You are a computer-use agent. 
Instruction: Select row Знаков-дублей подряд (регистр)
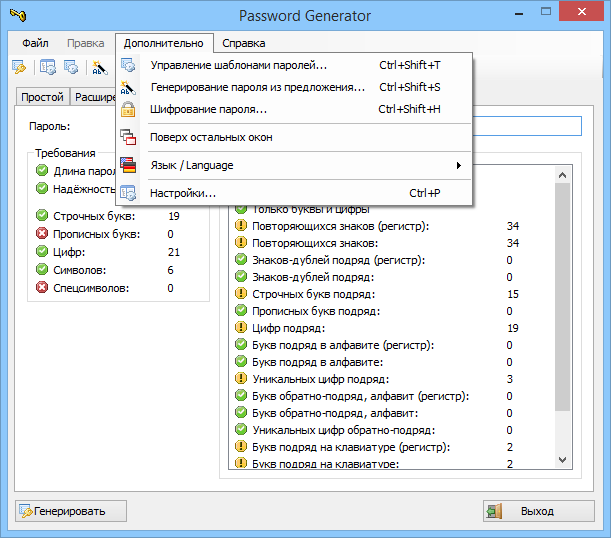[x=392, y=260]
